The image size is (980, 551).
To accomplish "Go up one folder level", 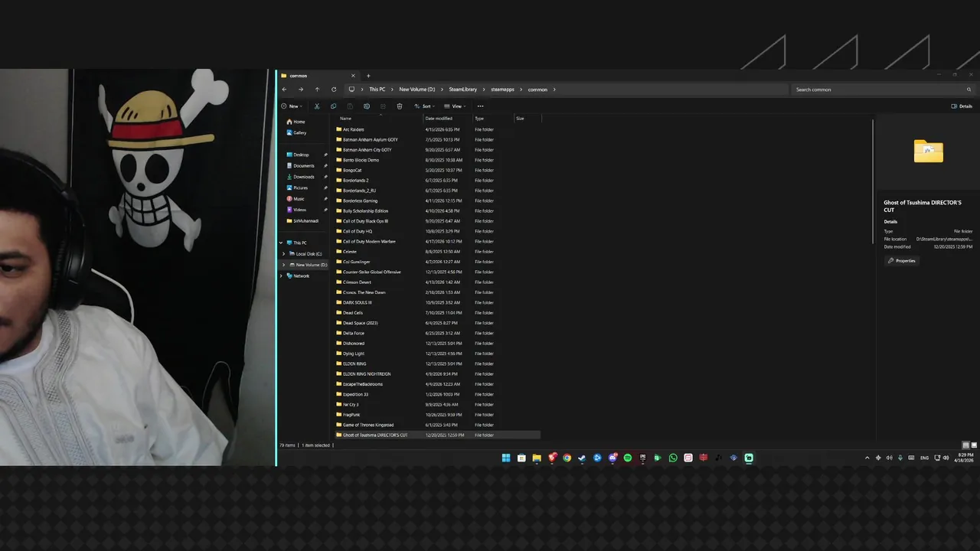I will [317, 90].
